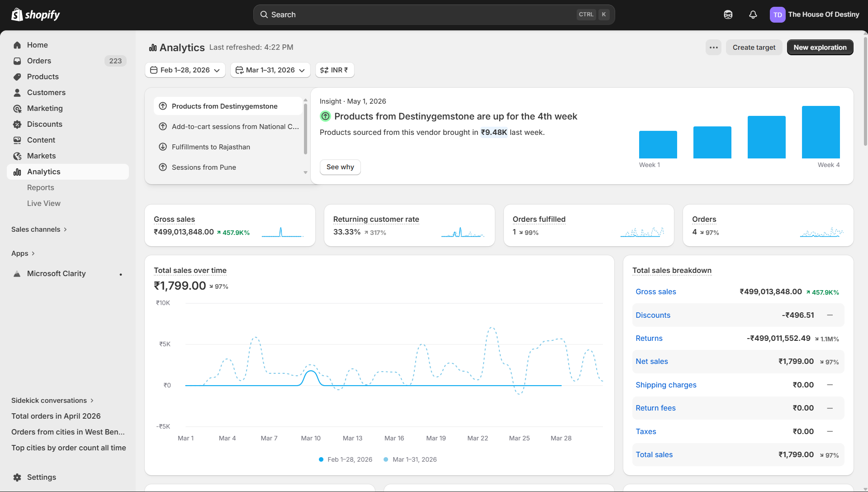Click the Customers person icon
This screenshot has height=492, width=868.
(17, 92)
